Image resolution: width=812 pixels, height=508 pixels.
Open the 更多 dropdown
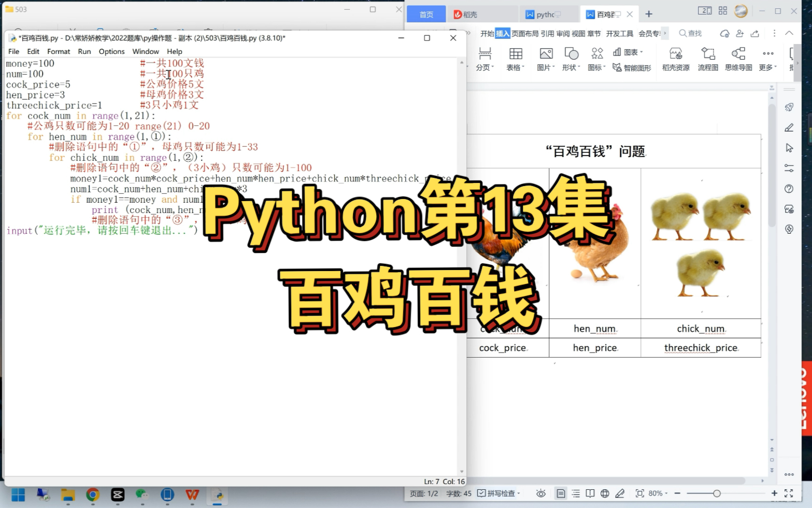point(768,59)
